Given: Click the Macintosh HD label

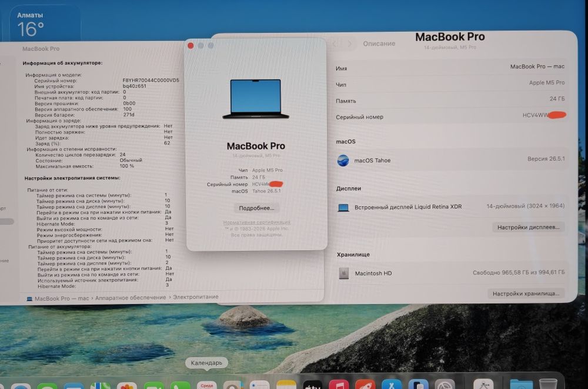Looking at the screenshot, I should pyautogui.click(x=373, y=273).
